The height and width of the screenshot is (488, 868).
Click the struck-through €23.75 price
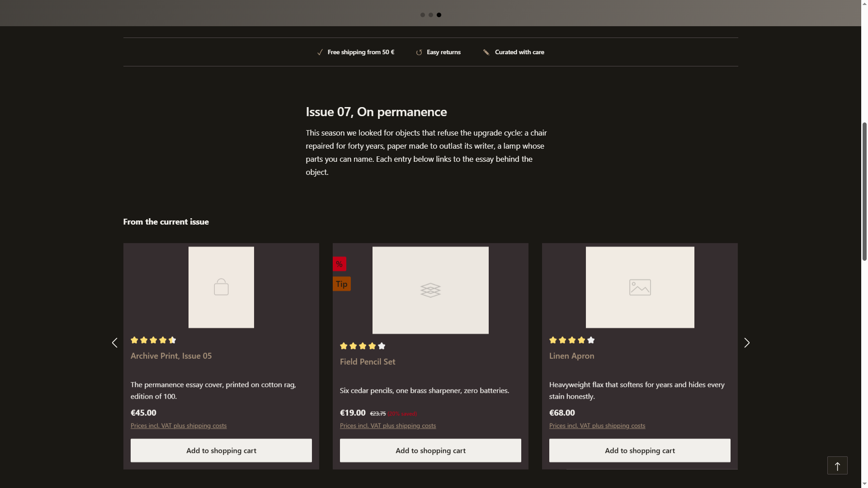[378, 414]
